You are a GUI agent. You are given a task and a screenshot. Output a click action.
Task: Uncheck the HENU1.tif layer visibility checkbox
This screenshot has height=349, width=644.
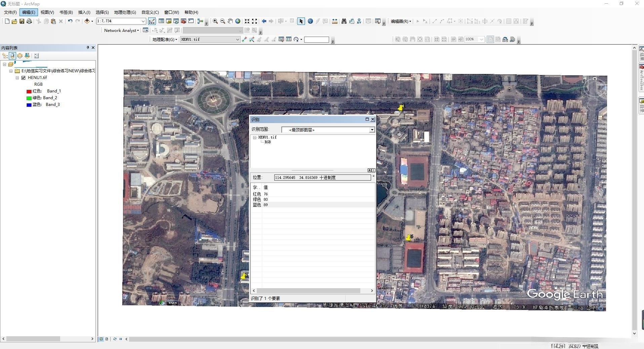[24, 78]
